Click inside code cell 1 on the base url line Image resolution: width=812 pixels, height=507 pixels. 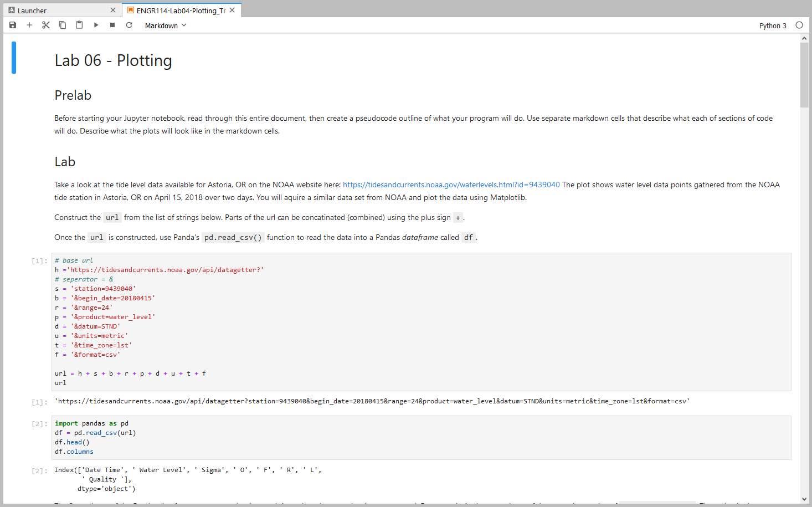pyautogui.click(x=74, y=260)
